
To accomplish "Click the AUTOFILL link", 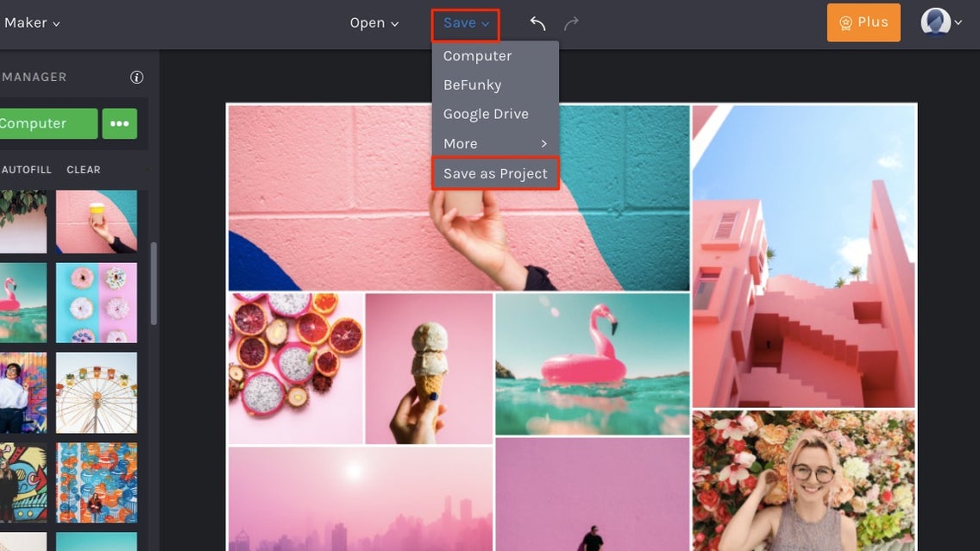I will tap(26, 170).
